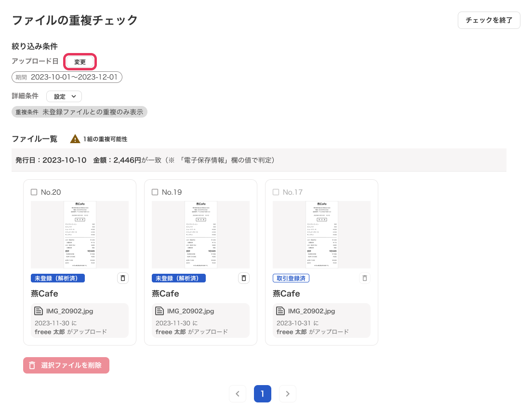Open the 設定 dropdown for detailed conditions
Screen dimensions: 532x414
(64, 96)
